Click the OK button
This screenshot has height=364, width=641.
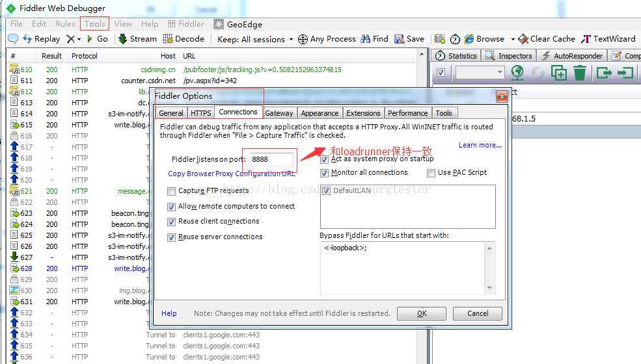422,313
